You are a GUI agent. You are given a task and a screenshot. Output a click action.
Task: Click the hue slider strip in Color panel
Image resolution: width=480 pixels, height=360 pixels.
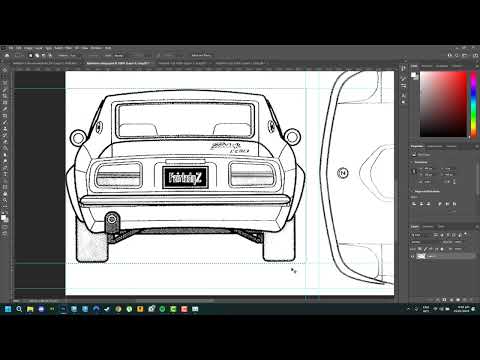pyautogui.click(x=473, y=104)
